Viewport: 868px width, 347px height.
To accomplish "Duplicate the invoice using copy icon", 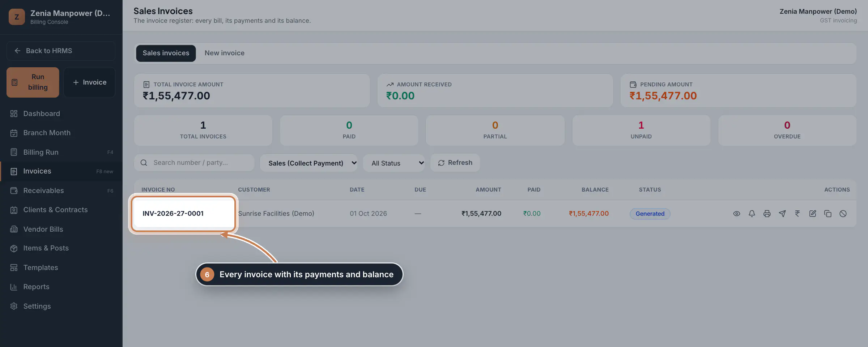I will [x=827, y=214].
